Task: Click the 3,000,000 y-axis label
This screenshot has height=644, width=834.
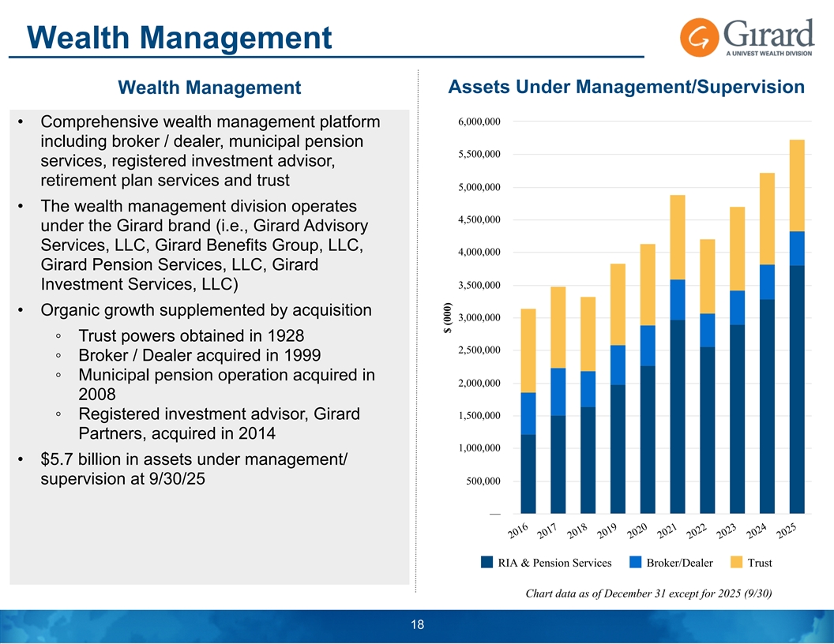Action: click(479, 318)
